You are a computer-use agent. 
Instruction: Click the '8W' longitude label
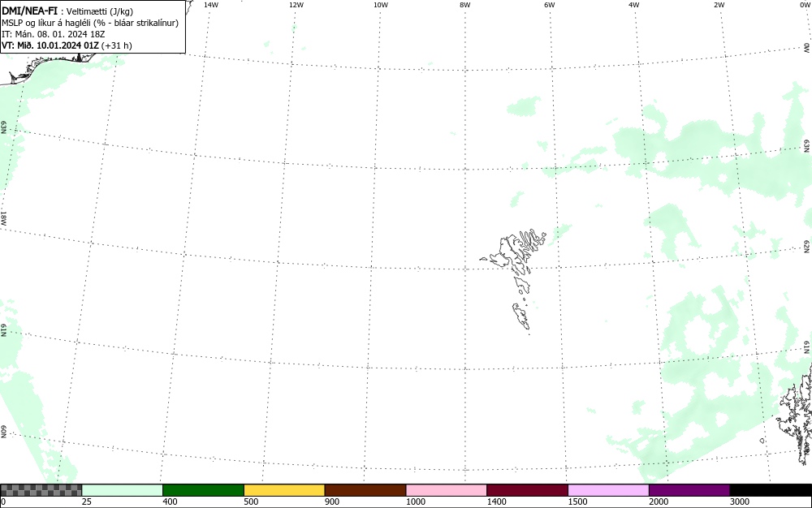(465, 5)
